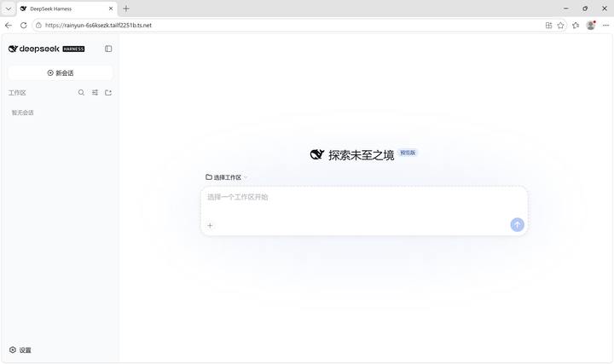Reload the page with refresh icon
Viewport: 614px width, 364px height.
click(24, 26)
